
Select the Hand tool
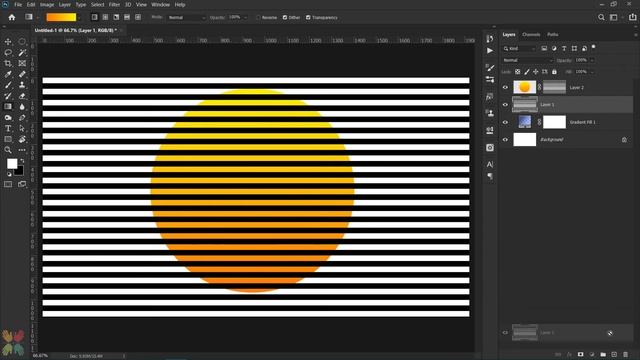[x=22, y=139]
